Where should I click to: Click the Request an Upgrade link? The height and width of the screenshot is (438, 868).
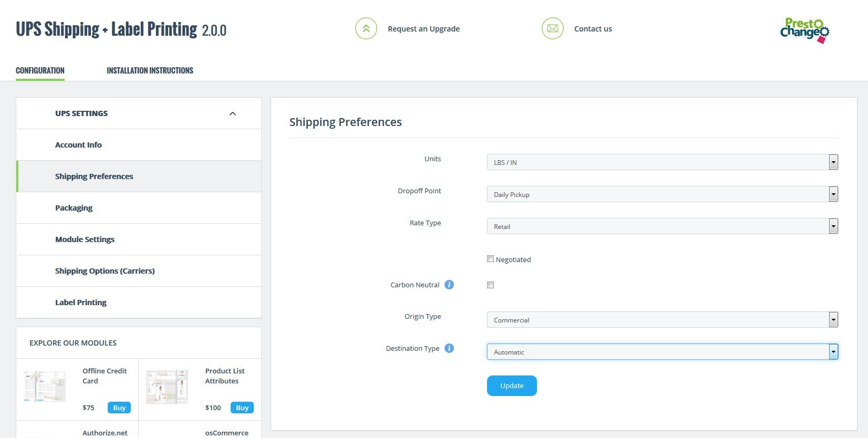click(423, 29)
